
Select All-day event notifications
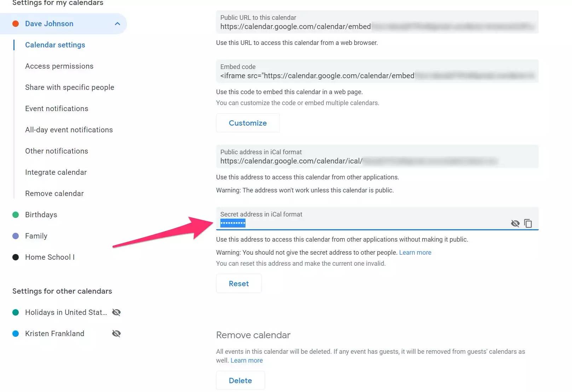point(69,130)
